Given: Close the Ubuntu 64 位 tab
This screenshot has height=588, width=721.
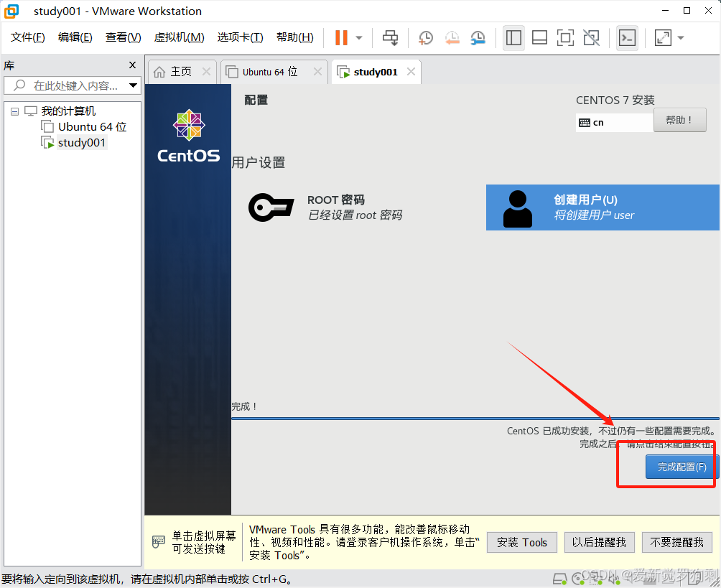Looking at the screenshot, I should (317, 71).
